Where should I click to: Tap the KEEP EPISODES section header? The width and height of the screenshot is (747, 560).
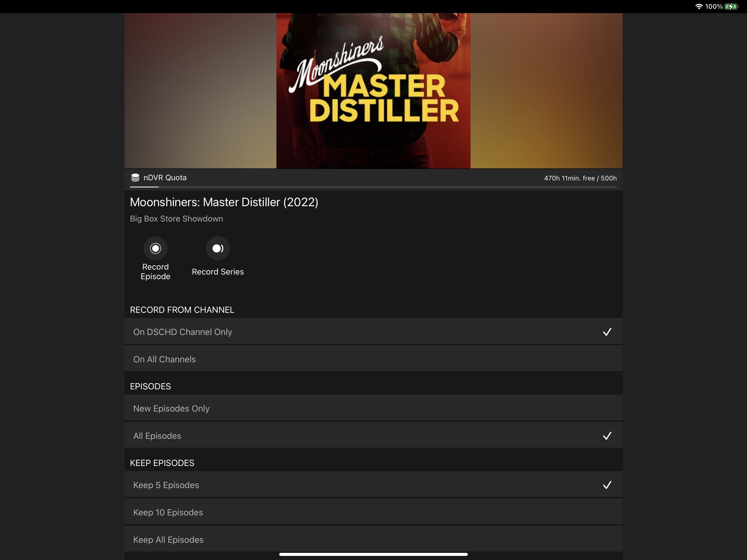(x=162, y=463)
